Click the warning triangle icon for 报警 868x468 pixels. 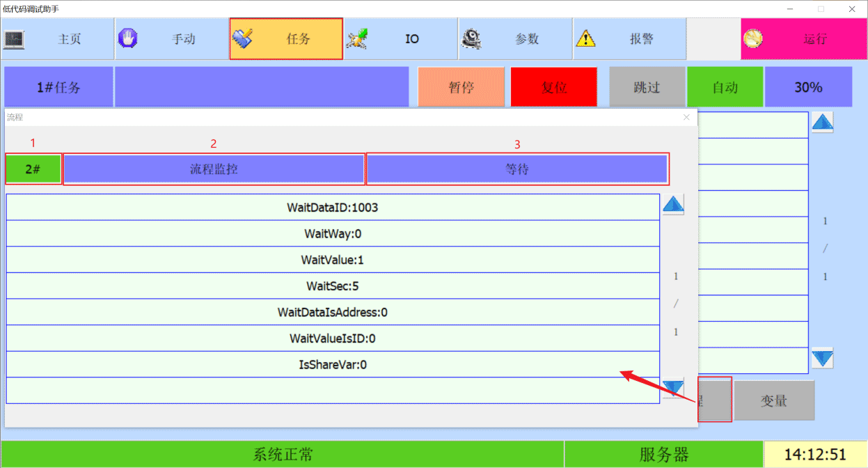pyautogui.click(x=586, y=38)
